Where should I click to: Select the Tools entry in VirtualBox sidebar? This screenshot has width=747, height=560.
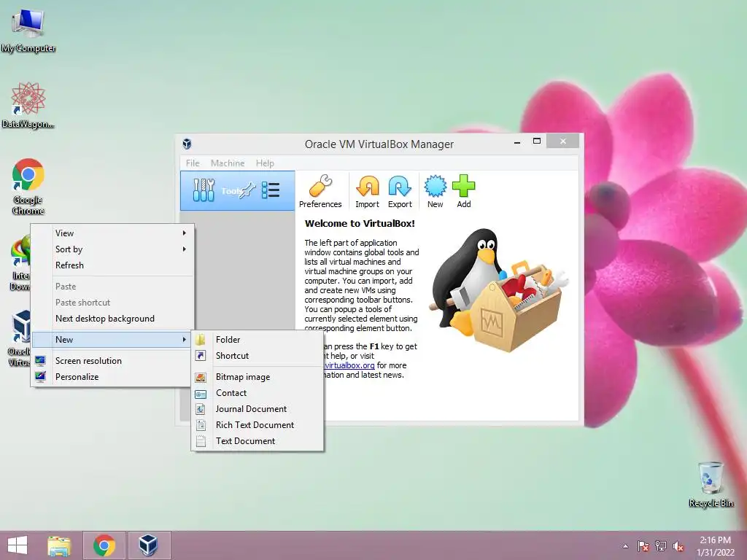point(237,190)
